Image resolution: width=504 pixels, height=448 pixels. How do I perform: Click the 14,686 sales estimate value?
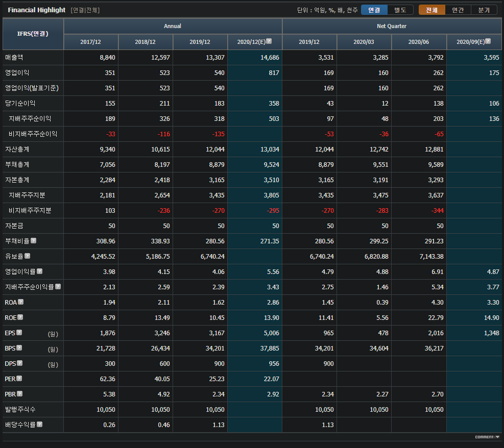tap(270, 58)
